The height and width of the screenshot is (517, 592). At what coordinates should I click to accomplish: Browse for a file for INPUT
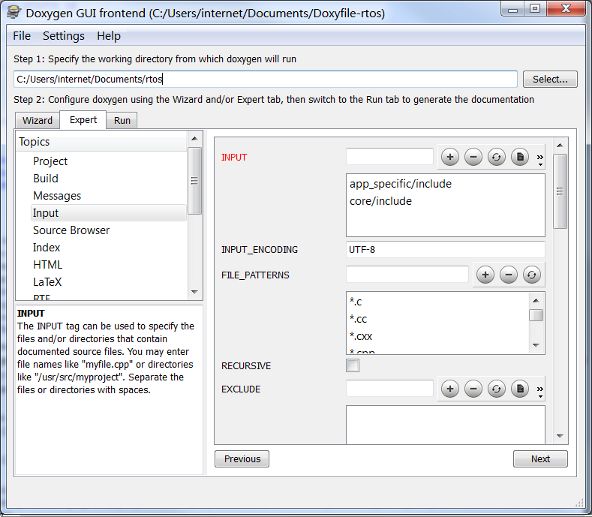click(x=520, y=157)
